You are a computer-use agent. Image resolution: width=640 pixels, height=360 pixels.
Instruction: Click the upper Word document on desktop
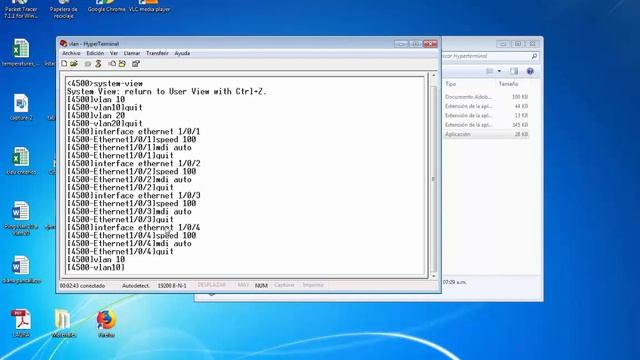point(20,218)
